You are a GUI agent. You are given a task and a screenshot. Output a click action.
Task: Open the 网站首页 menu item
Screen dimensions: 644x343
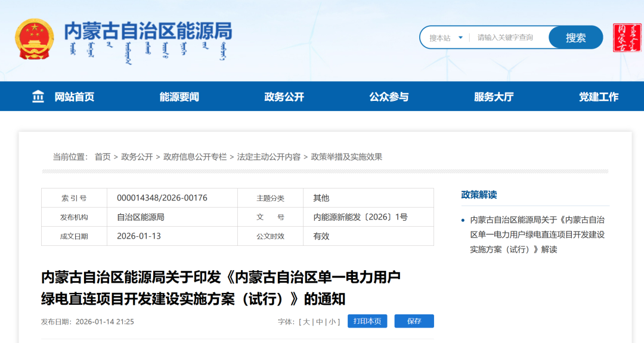tap(75, 97)
